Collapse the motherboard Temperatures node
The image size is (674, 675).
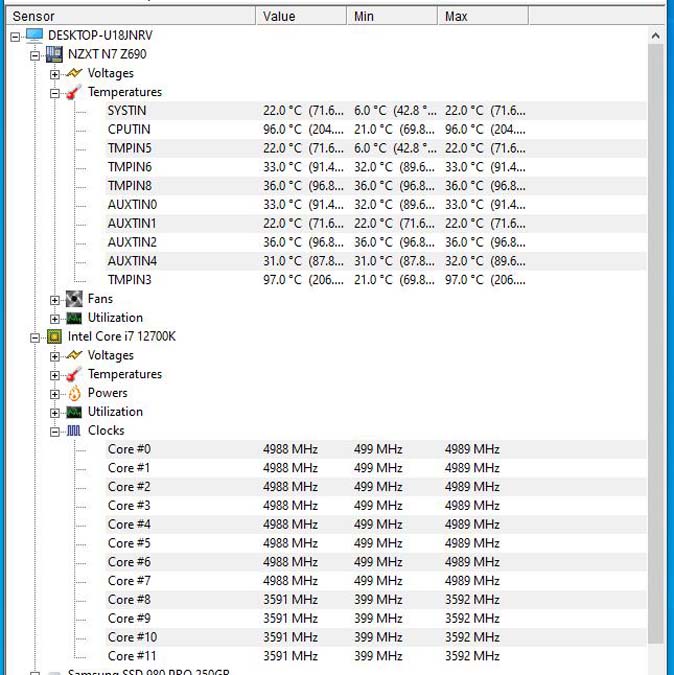55,93
